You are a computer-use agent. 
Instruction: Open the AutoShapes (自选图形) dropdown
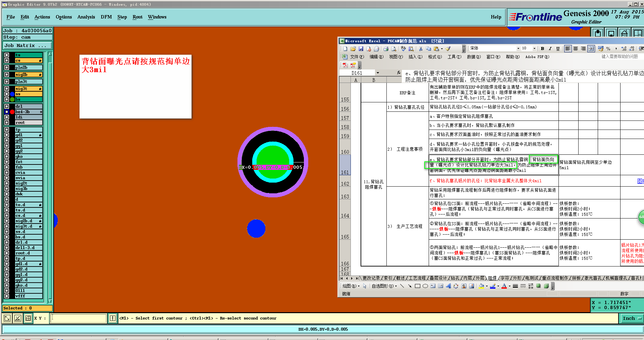click(x=384, y=286)
